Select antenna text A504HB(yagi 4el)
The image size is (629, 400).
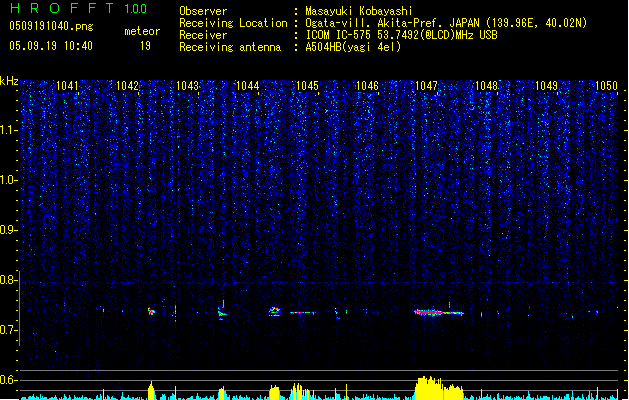353,47
